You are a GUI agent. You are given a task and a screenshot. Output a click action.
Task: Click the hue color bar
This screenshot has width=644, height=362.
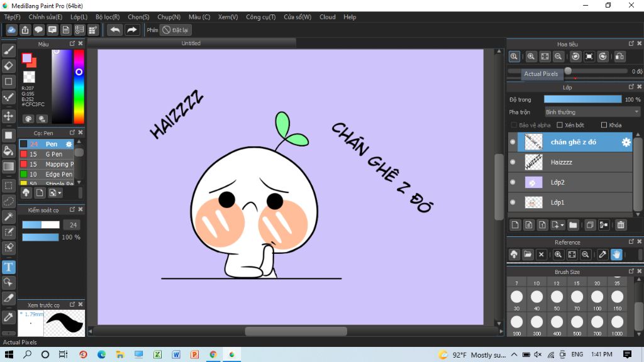[79, 86]
